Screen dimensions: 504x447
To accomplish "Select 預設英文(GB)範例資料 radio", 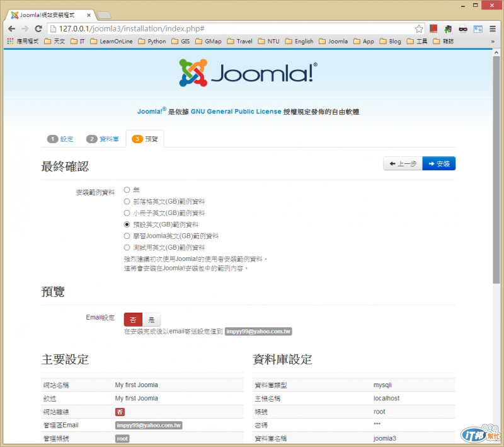I will click(127, 224).
